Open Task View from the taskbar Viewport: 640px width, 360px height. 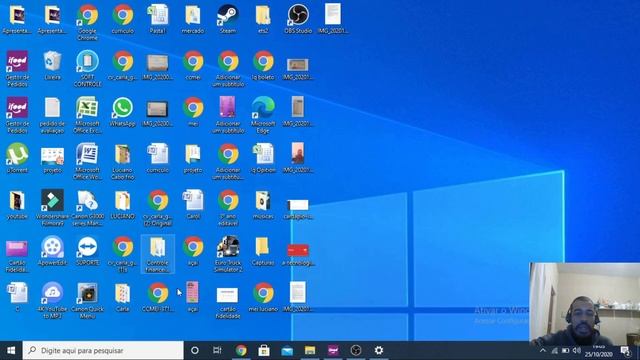217,350
